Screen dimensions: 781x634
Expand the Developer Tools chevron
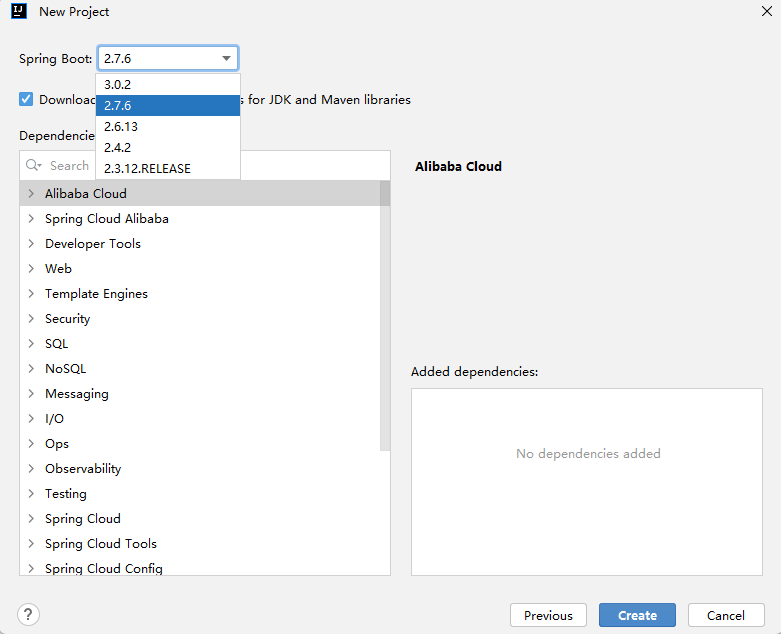pos(31,243)
